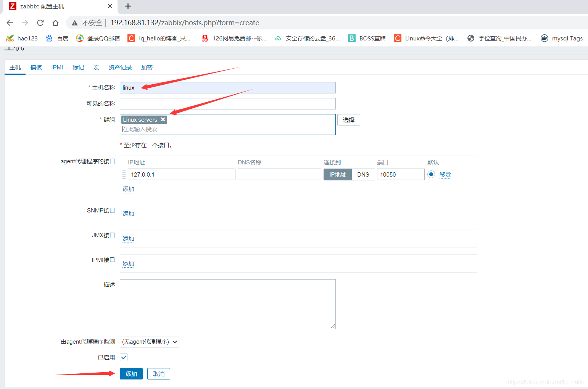Open the 登录QQ邮箱 bookmark
Viewport: 588px width, 389px height.
pyautogui.click(x=98, y=38)
